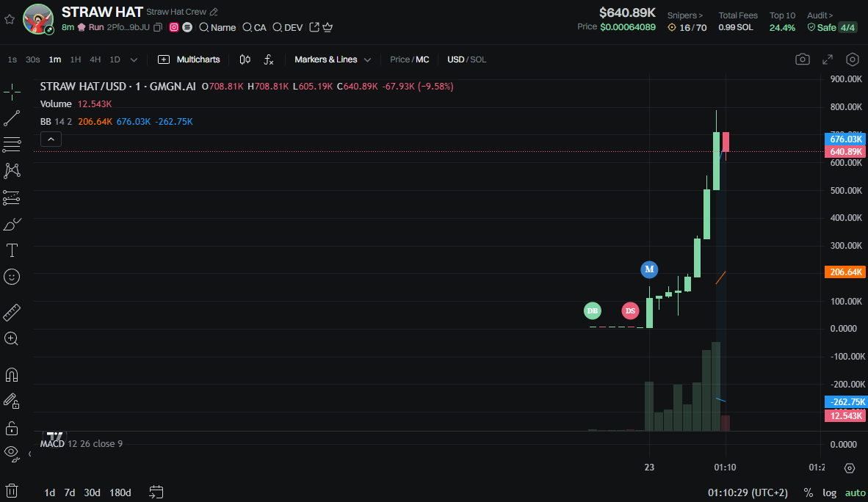This screenshot has height=502, width=868.
Task: Toggle hide all drawings eye icon
Action: click(x=12, y=454)
